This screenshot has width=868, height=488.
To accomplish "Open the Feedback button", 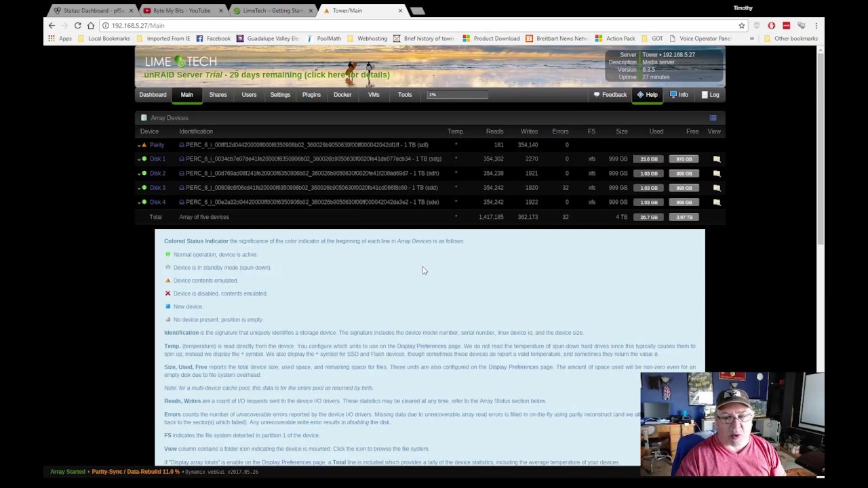I will point(610,95).
